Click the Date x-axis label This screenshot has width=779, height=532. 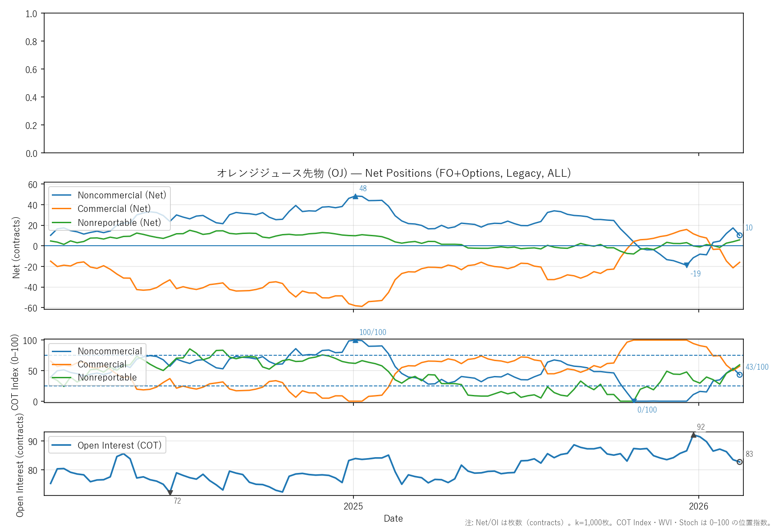393,518
